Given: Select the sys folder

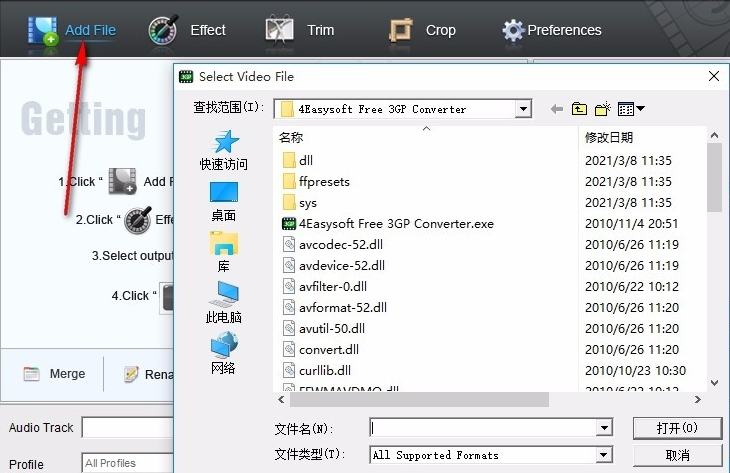Looking at the screenshot, I should (300, 203).
